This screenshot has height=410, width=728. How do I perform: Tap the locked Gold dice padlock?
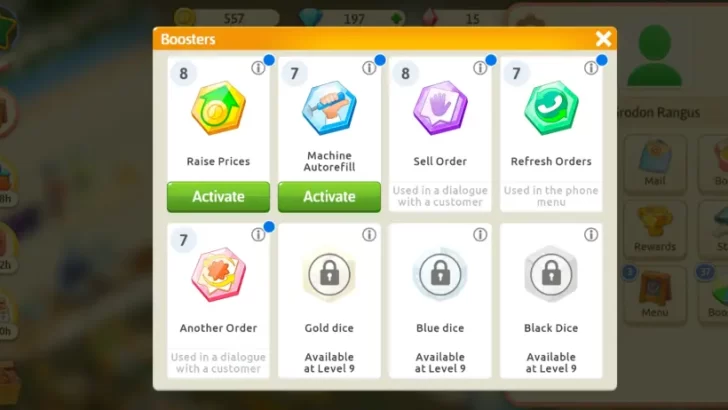(x=329, y=274)
